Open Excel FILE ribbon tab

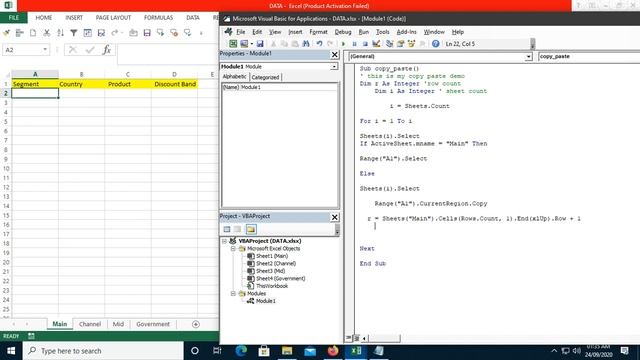(x=13, y=18)
